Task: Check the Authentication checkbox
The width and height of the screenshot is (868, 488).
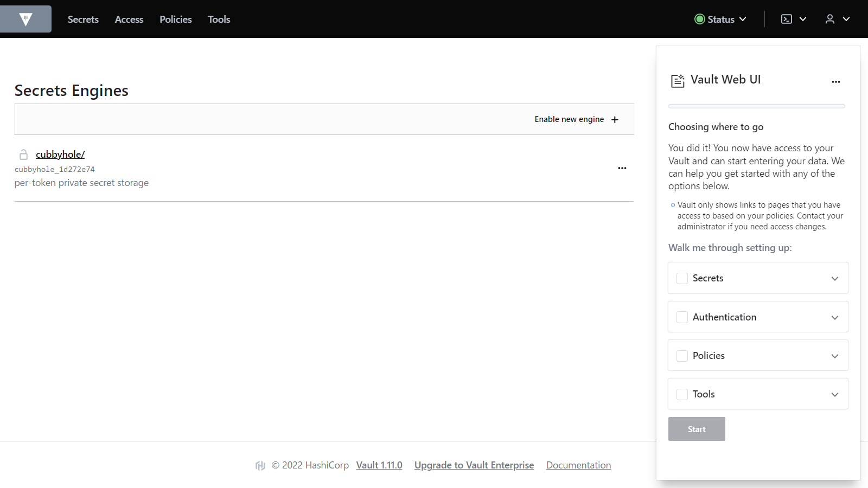Action: [682, 317]
